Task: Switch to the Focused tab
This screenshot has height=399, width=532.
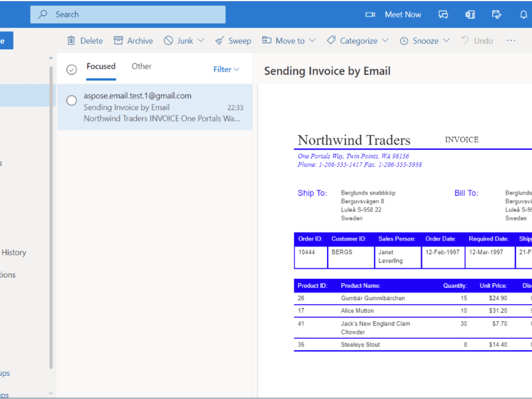Action: coord(101,66)
